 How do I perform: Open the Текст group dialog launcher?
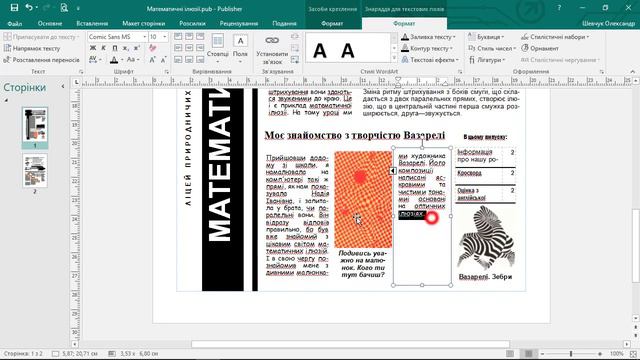pyautogui.click(x=81, y=71)
